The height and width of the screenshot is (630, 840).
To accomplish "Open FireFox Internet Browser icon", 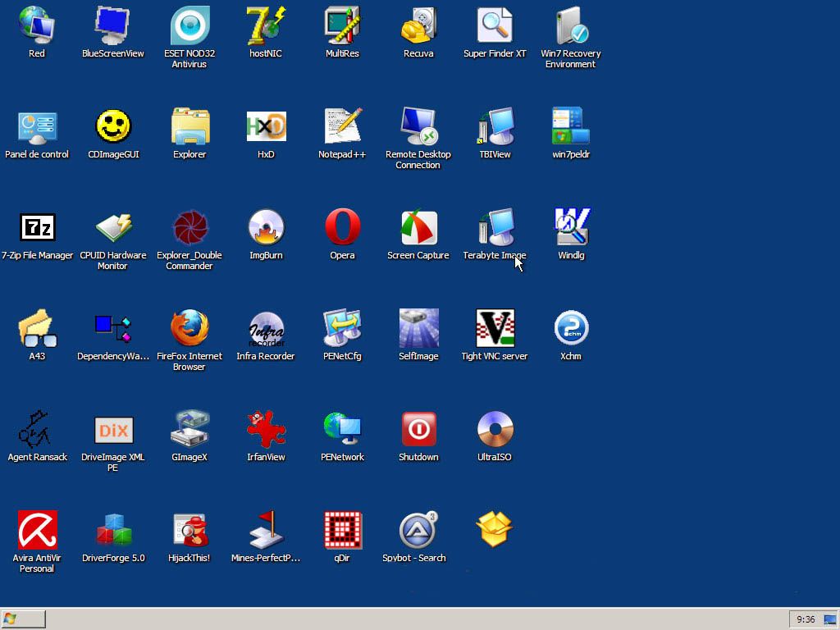I will tap(189, 328).
